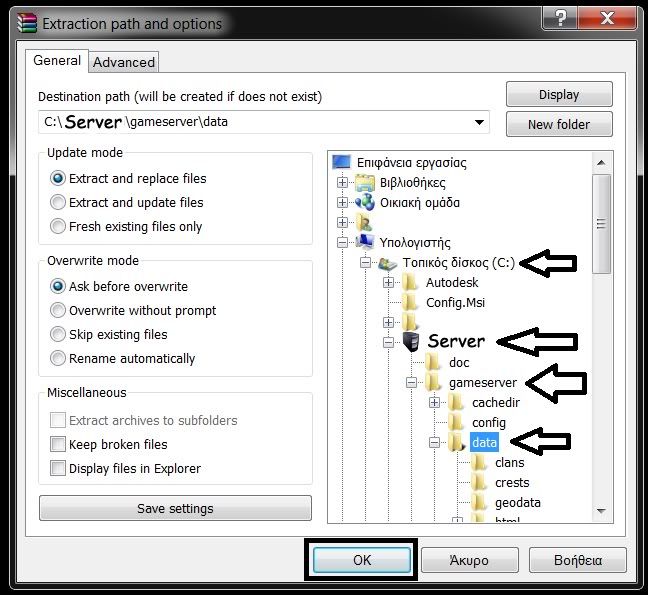Select Extract and update files option
The width and height of the screenshot is (648, 595).
(58, 203)
